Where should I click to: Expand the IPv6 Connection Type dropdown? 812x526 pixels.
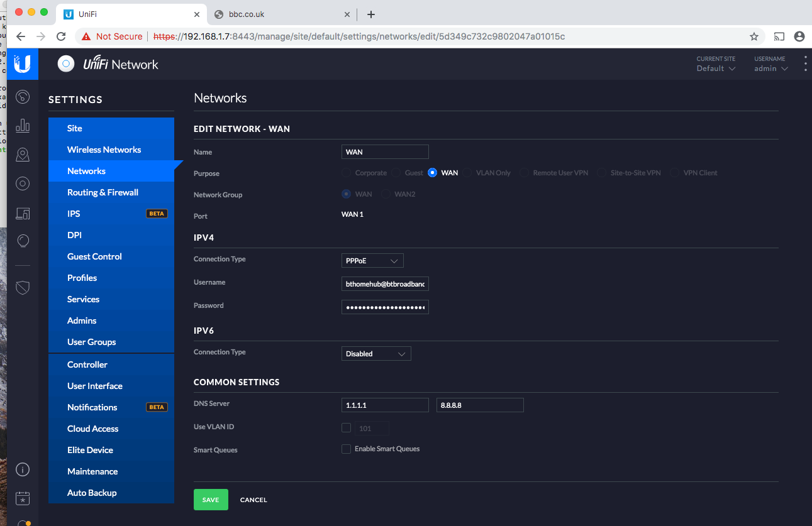tap(375, 354)
